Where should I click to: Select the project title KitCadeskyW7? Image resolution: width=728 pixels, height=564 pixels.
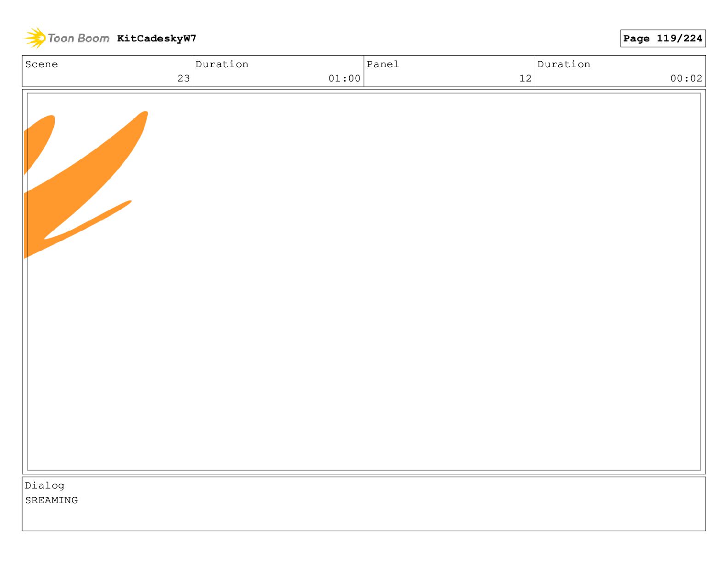point(156,38)
